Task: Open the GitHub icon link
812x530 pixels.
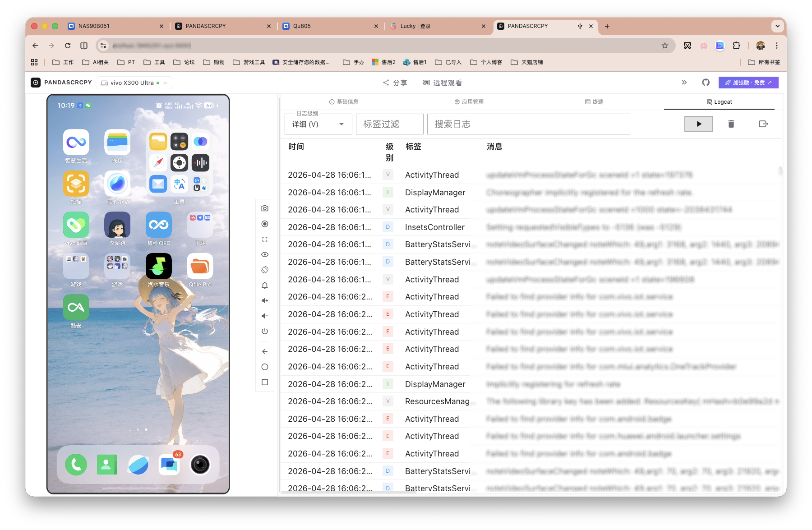Action: (706, 83)
